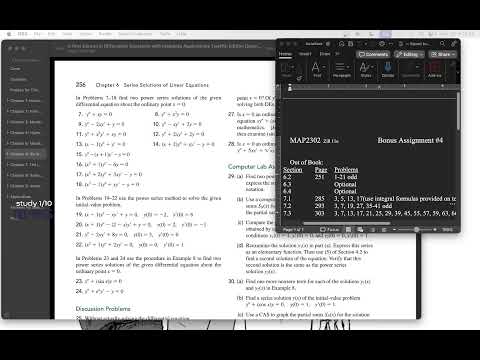Click the Word vertical scrollbar
Image resolution: width=480 pixels, height=360 pixels.
[458, 112]
